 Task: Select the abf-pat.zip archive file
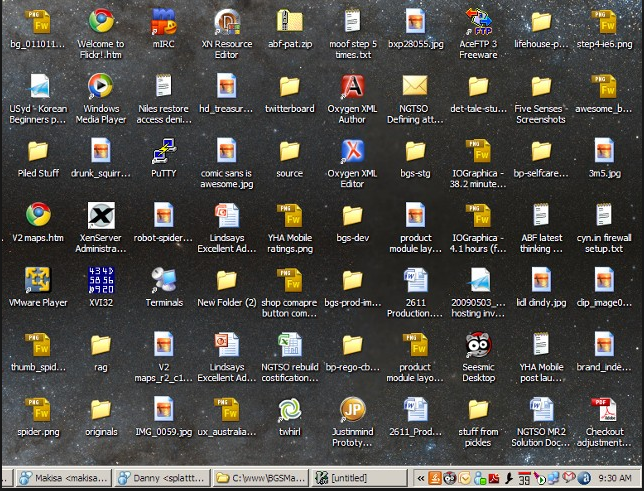(289, 22)
